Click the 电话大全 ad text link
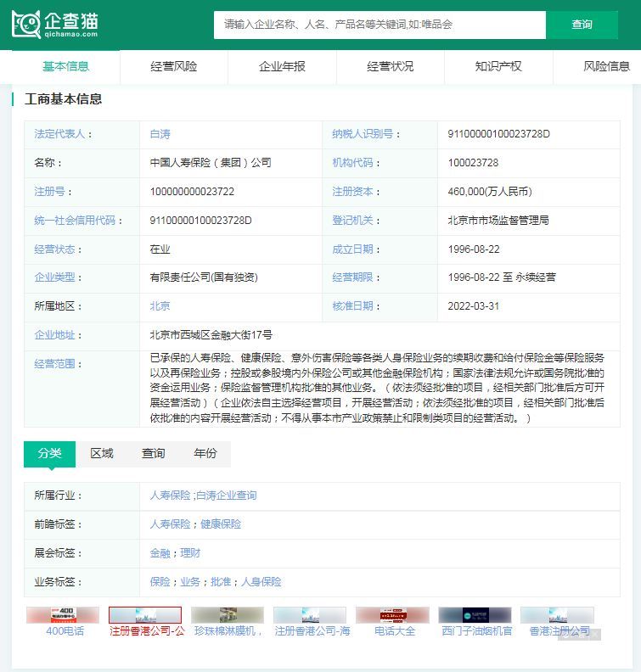 pyautogui.click(x=395, y=631)
